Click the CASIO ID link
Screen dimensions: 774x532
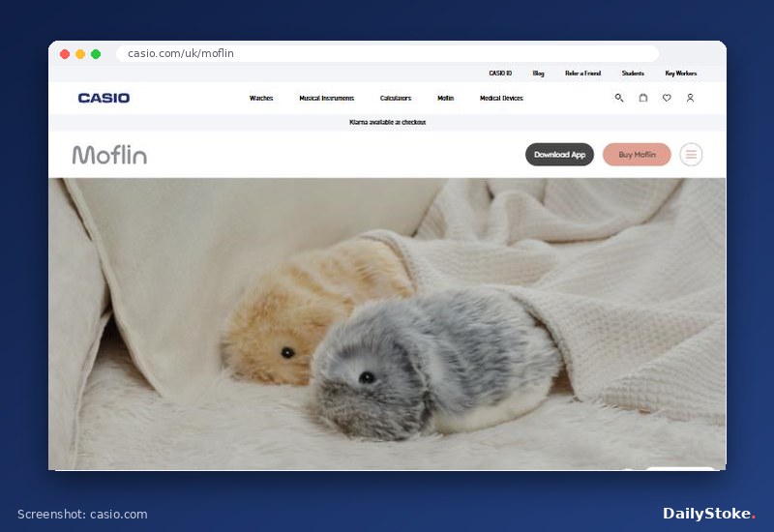pos(500,74)
